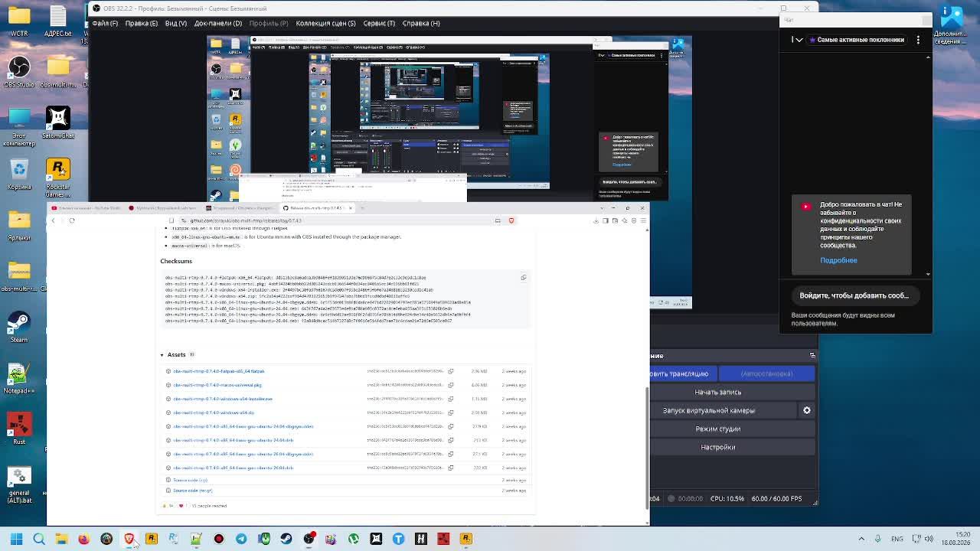Close the active GitHub release browser tab
The width and height of the screenshot is (980, 551).
pos(351,208)
